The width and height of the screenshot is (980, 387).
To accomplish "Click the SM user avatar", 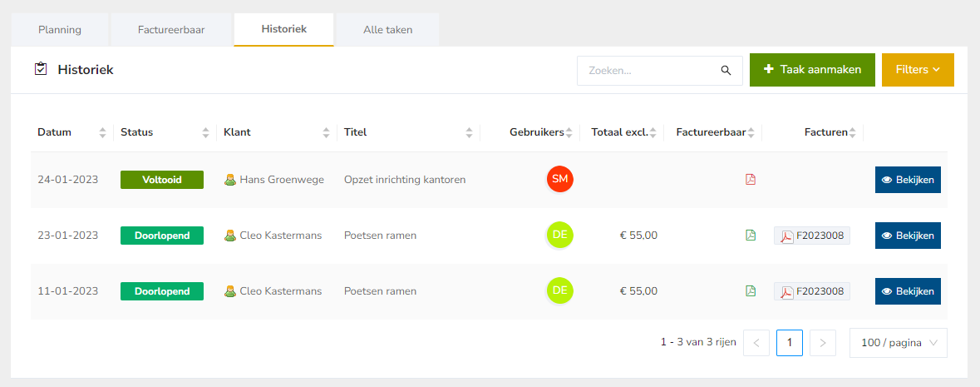I will [560, 179].
